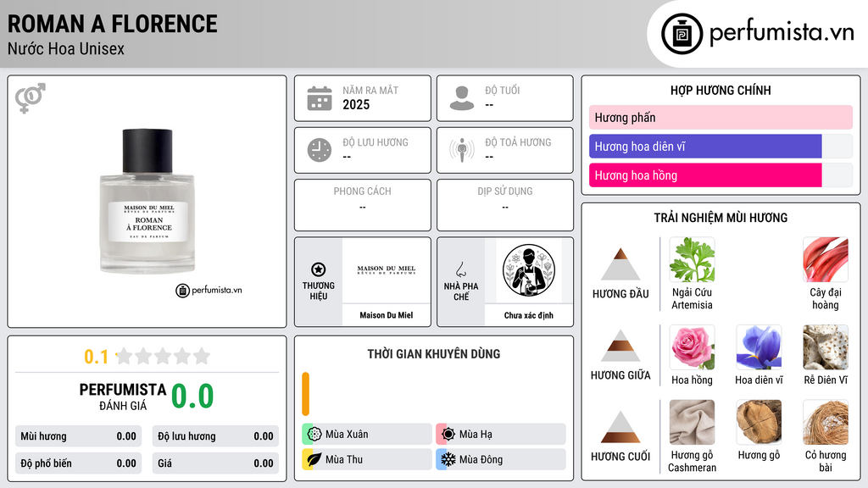Screen dimensions: 868x488
Task: Select the Mùa Thu season chip
Action: 367,459
